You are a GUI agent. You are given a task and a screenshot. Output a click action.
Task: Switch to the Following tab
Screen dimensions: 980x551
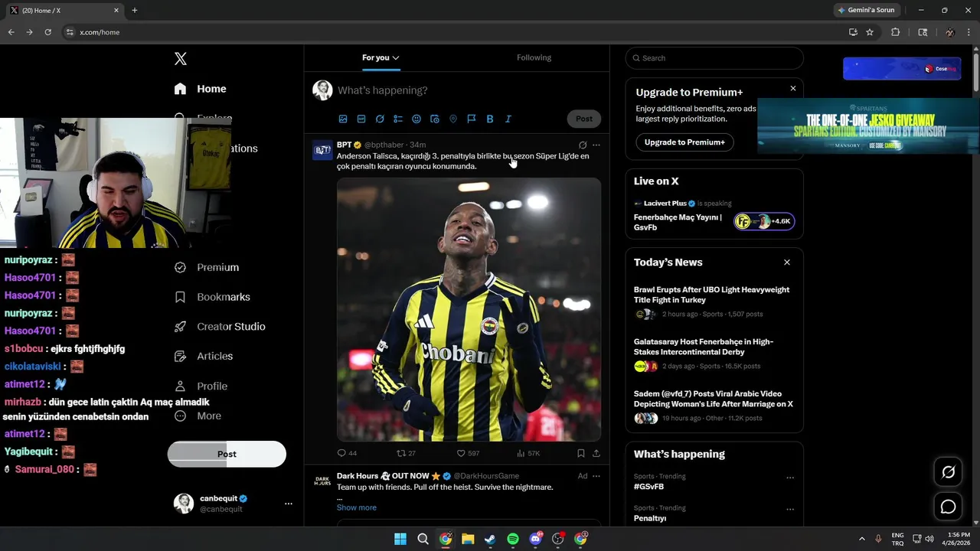click(x=534, y=57)
